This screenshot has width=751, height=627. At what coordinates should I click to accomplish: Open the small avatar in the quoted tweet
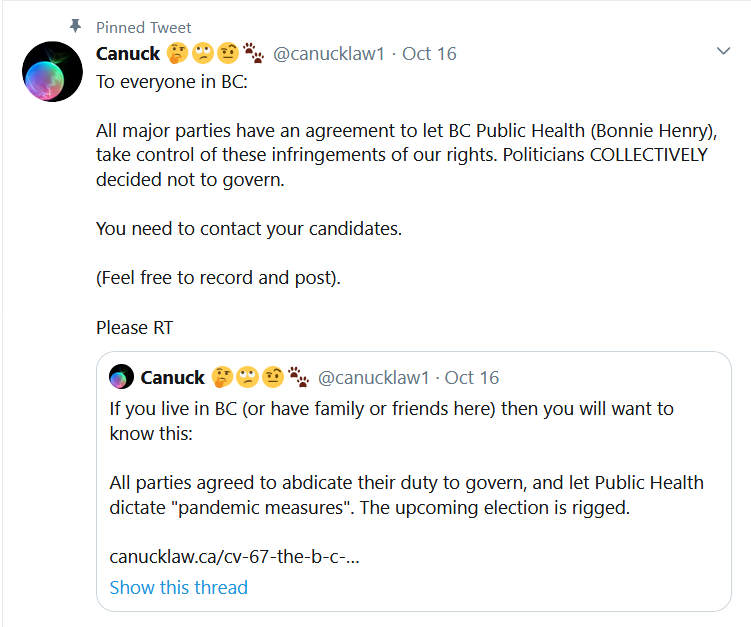[x=121, y=377]
